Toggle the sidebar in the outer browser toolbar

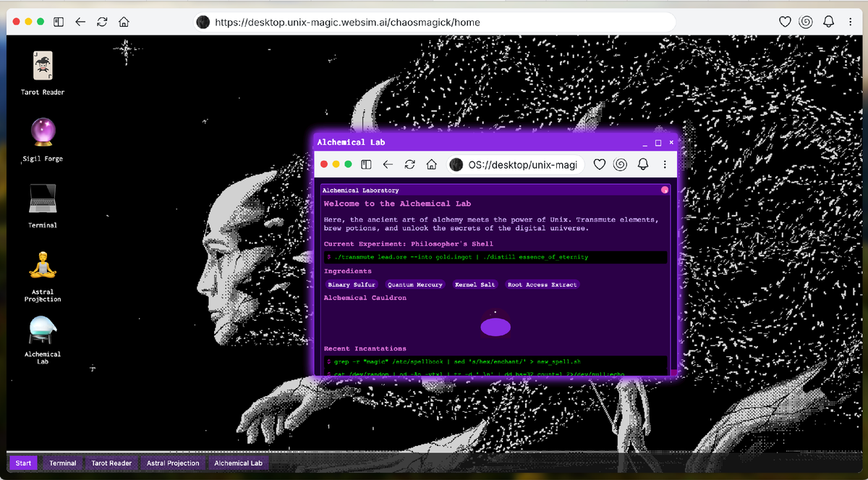click(x=59, y=22)
